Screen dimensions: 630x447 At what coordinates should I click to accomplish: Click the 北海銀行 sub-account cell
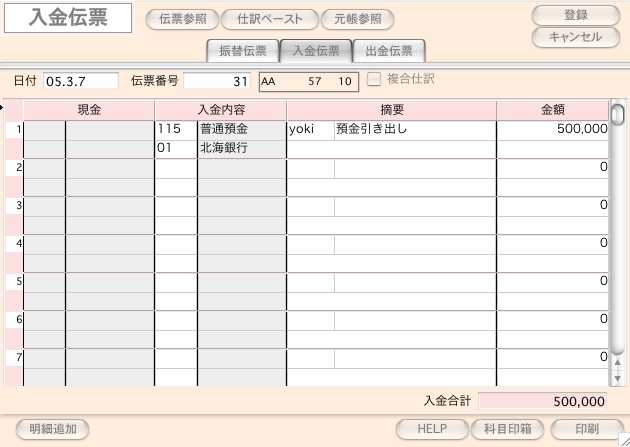[241, 148]
